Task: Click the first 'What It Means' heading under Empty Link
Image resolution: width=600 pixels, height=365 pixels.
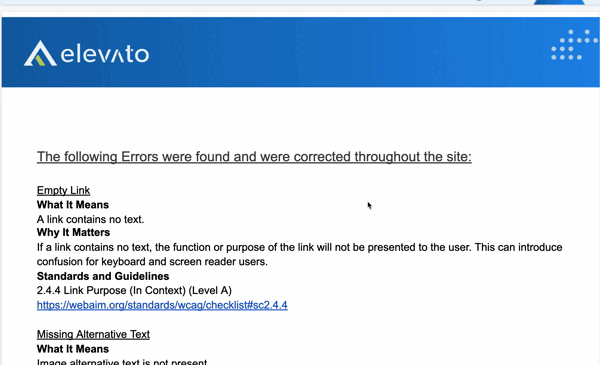Action: 73,205
